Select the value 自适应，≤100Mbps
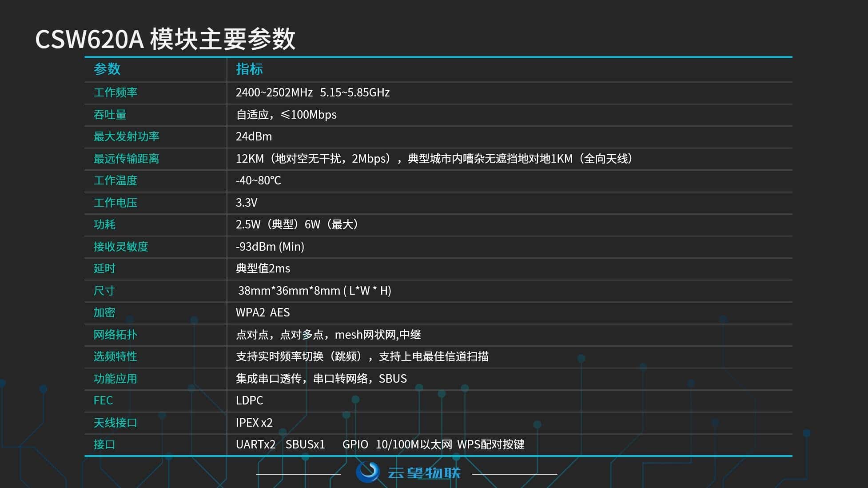Image resolution: width=868 pixels, height=488 pixels. click(x=286, y=115)
